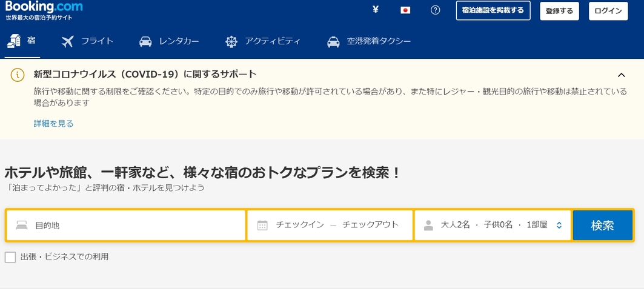Open the 詳細を見る link
This screenshot has height=291, width=644.
53,123
